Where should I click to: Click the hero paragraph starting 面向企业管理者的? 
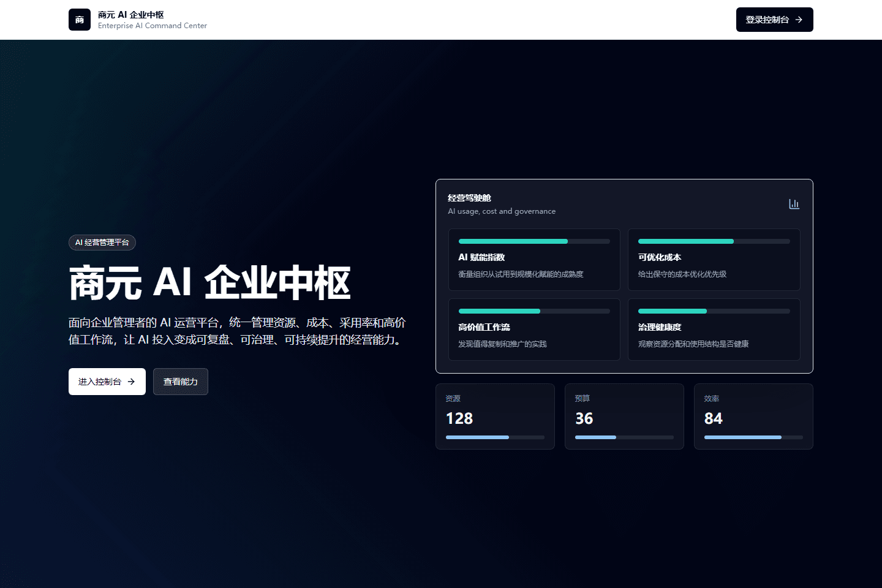(x=238, y=331)
